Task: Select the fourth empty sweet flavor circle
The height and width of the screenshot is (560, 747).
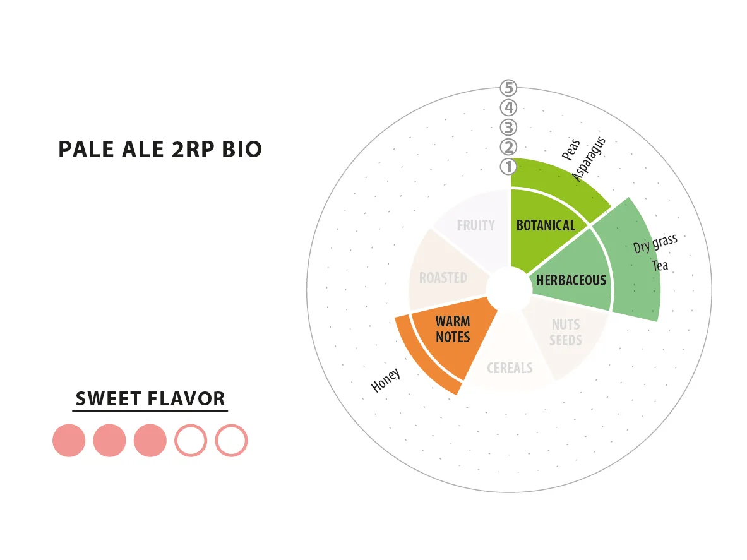Action: click(191, 441)
